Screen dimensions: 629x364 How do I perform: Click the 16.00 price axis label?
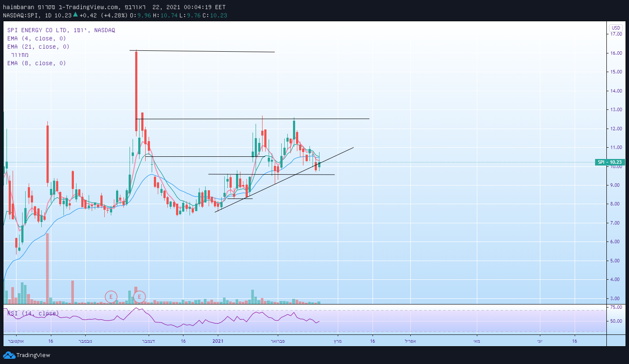coord(615,53)
